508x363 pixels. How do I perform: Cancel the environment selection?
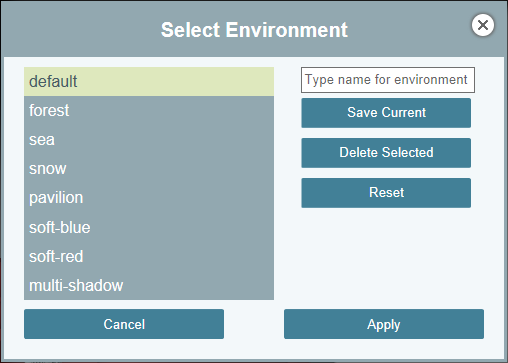coord(124,324)
